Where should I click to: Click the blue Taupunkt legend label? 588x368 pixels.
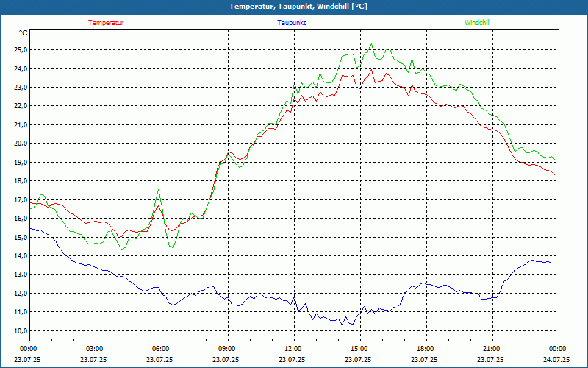291,23
